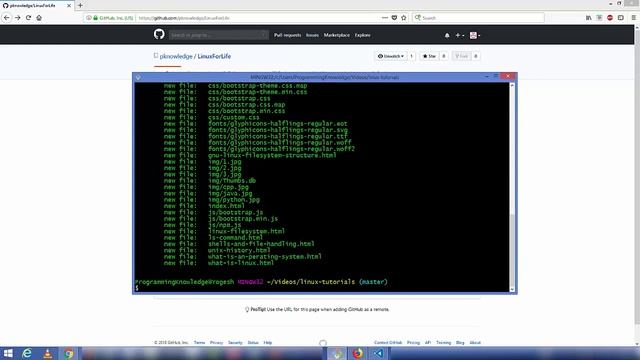This screenshot has width=640, height=360.
Task: Click the Terms footer link
Action: (x=199, y=343)
